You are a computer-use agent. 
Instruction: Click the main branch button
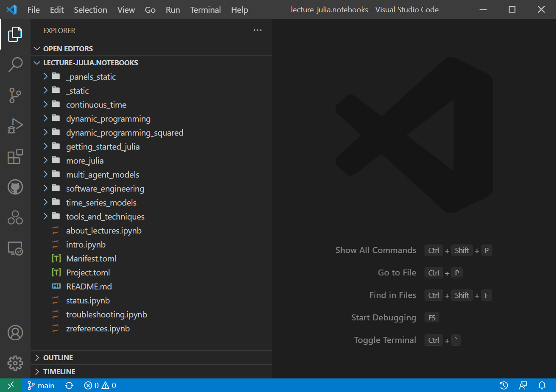click(41, 385)
